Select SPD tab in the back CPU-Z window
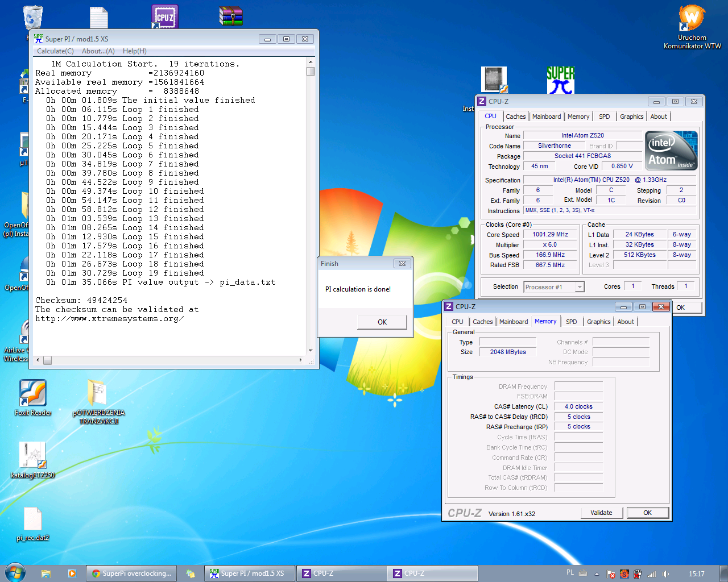Viewport: 728px width, 582px height. click(604, 117)
